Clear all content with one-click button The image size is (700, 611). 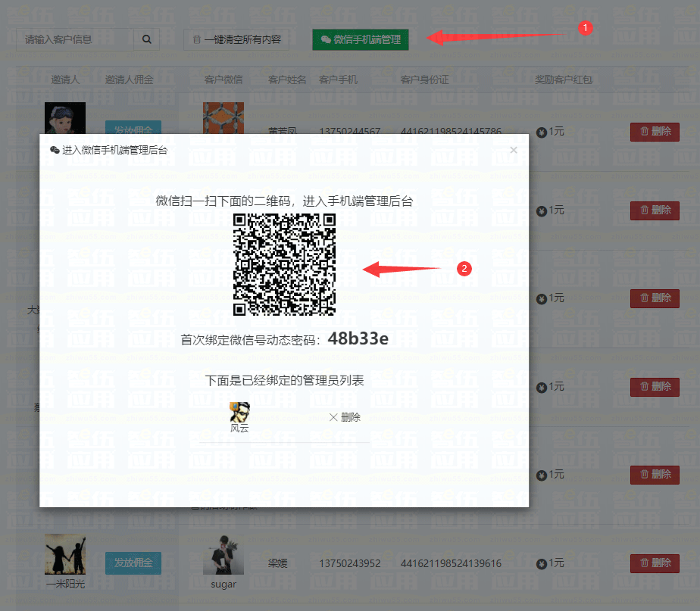236,39
